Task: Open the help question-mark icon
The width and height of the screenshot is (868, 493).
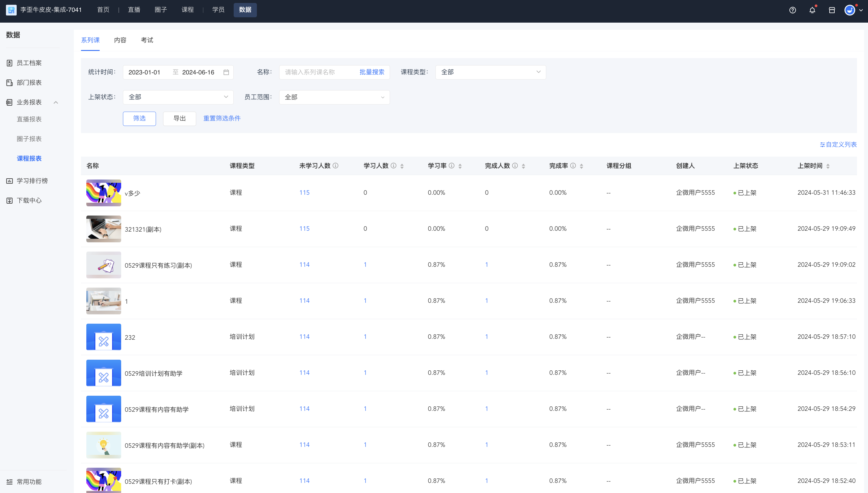Action: [792, 10]
